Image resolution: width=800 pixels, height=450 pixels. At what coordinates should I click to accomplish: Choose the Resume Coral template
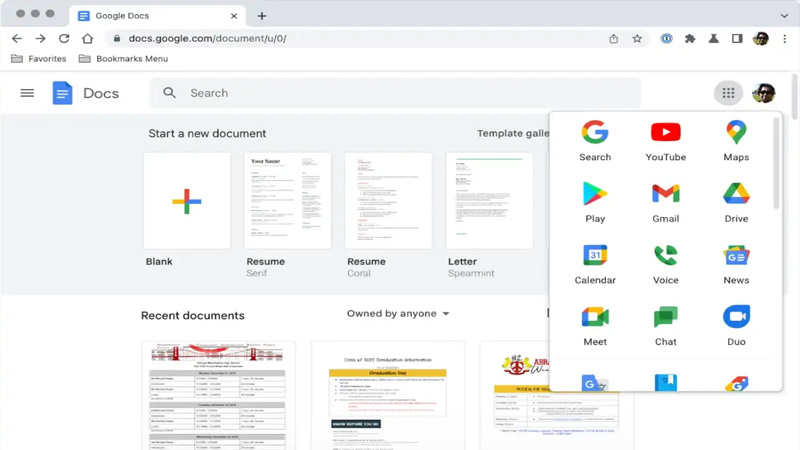(388, 201)
